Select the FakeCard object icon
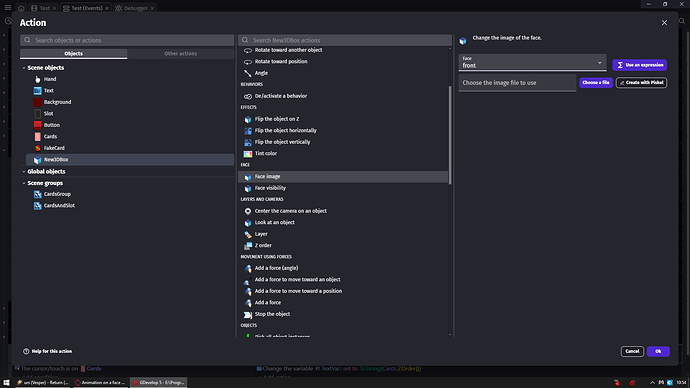The width and height of the screenshot is (690, 388). [x=37, y=148]
